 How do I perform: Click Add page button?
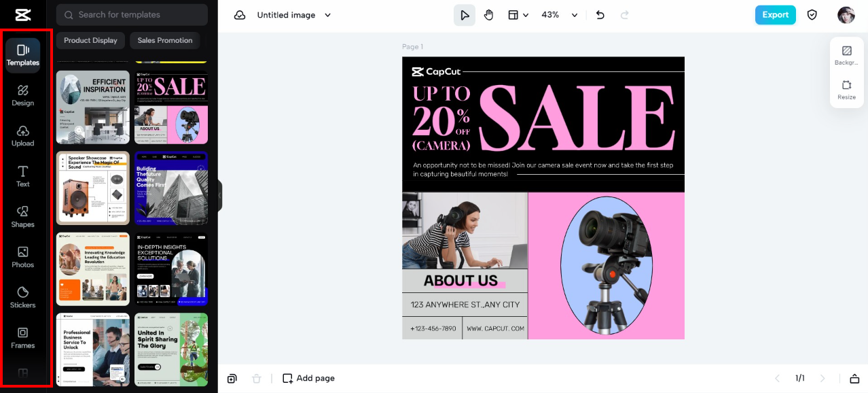[309, 378]
